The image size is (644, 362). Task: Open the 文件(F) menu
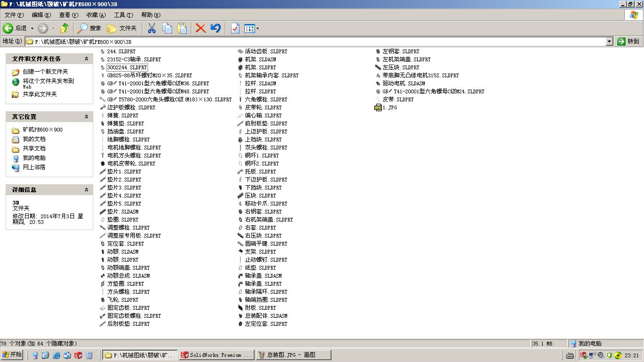click(x=14, y=15)
